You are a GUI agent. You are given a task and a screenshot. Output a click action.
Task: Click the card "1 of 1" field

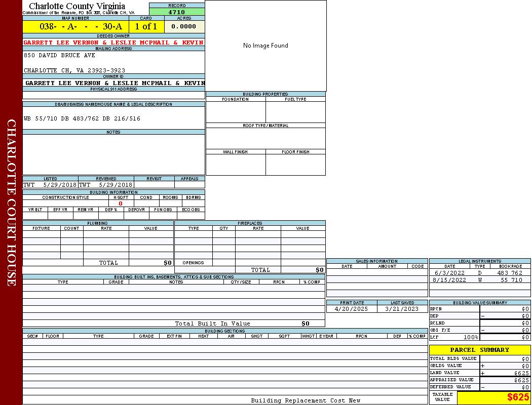[x=146, y=26]
